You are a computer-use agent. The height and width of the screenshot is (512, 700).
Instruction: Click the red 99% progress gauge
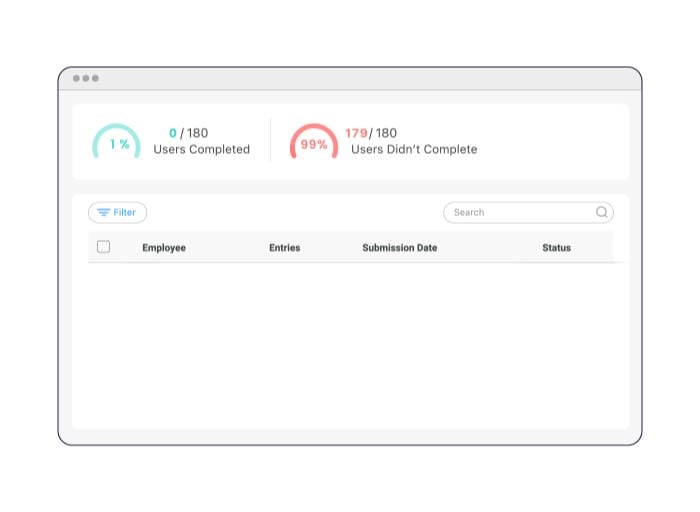point(314,143)
